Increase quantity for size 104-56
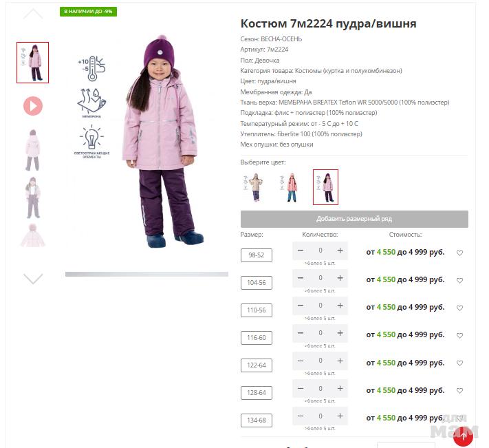The width and height of the screenshot is (489, 448). [340, 278]
